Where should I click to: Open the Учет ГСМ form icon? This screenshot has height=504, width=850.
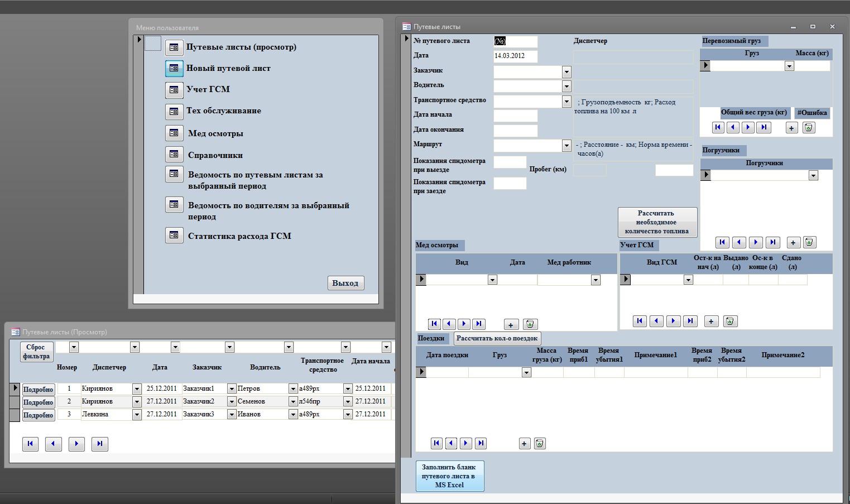174,90
